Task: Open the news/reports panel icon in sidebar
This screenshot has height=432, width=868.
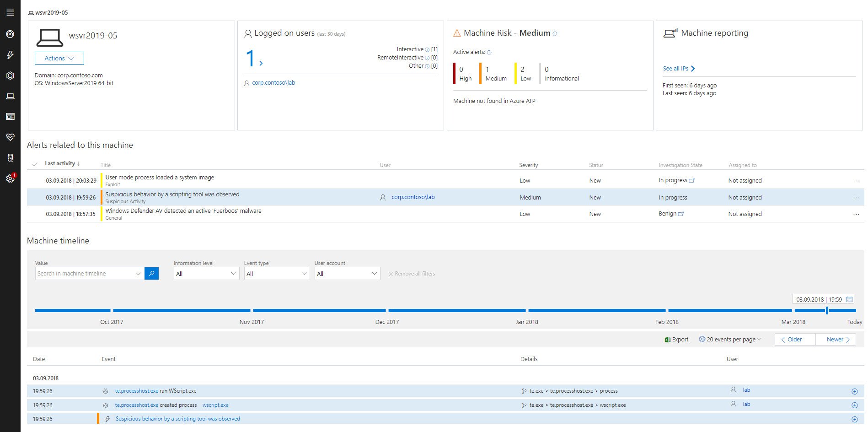Action: [x=10, y=116]
